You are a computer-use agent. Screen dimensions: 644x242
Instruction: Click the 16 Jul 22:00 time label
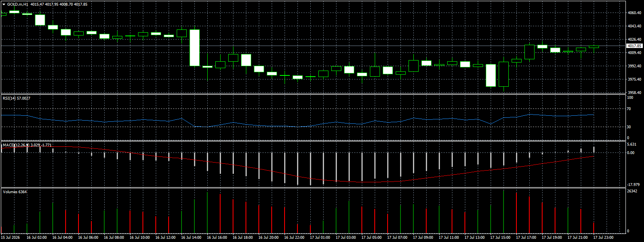pos(294,238)
